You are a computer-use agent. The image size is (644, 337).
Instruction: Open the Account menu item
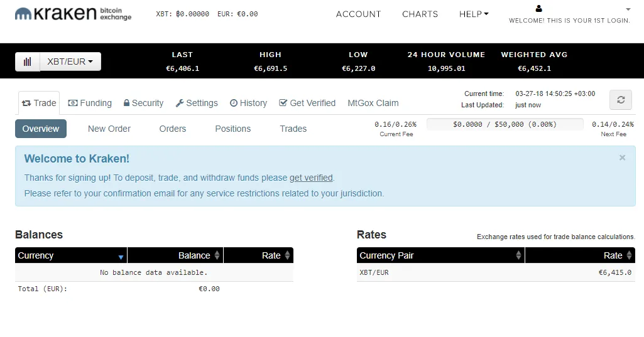pos(358,14)
